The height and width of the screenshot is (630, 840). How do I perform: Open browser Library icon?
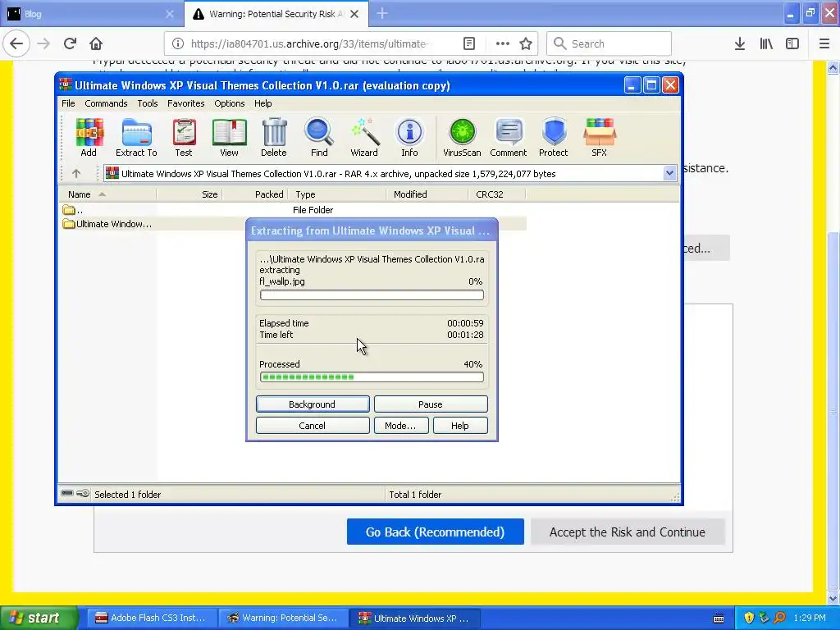pyautogui.click(x=766, y=43)
